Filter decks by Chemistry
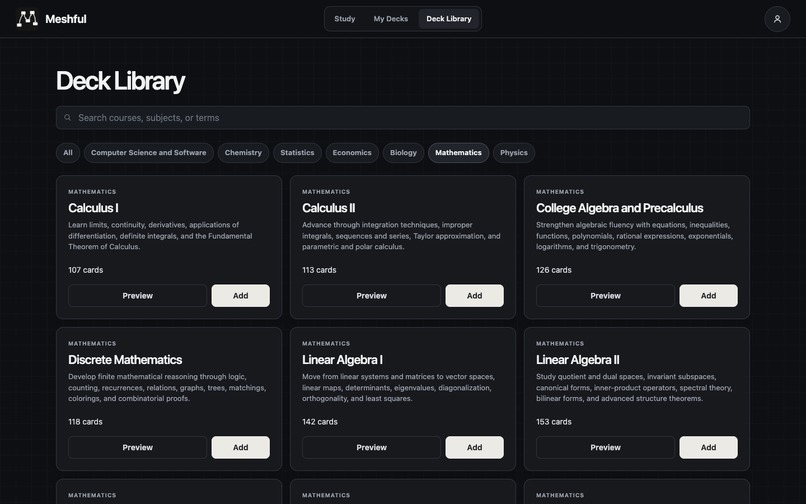806x504 pixels. 243,153
